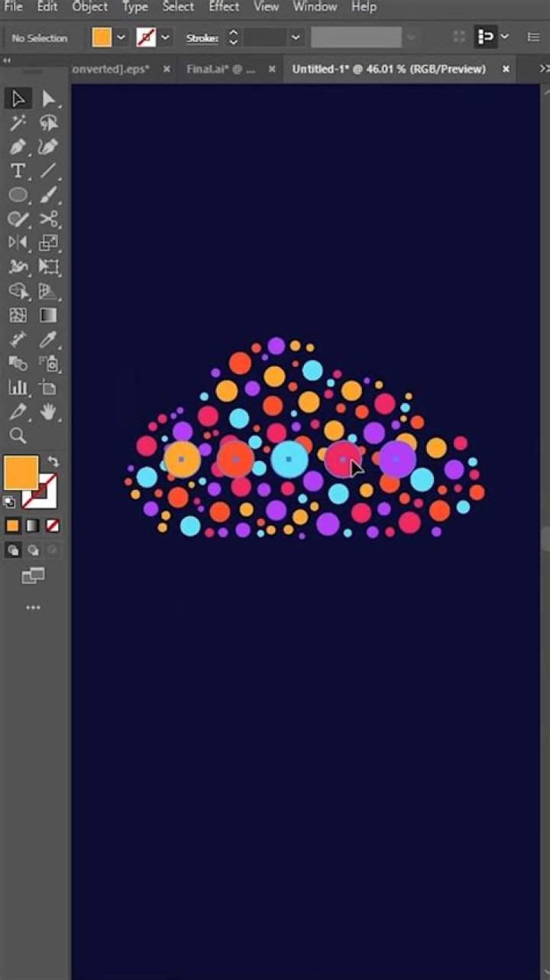
Task: Select the Pen tool
Action: (18, 147)
